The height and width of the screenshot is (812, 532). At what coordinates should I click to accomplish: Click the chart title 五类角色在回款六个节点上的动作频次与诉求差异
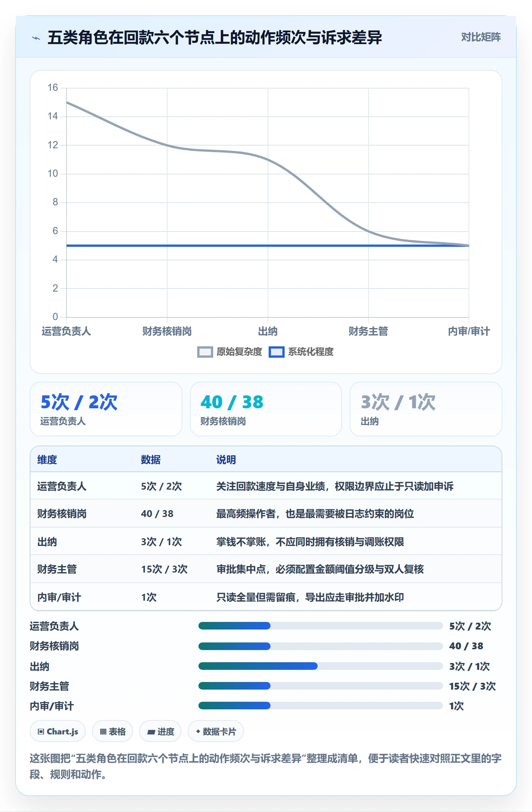click(x=215, y=38)
